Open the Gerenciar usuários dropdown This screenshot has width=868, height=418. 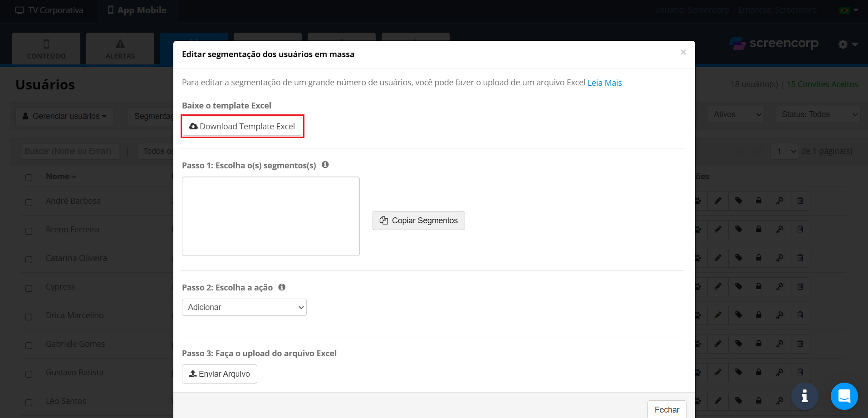point(64,116)
